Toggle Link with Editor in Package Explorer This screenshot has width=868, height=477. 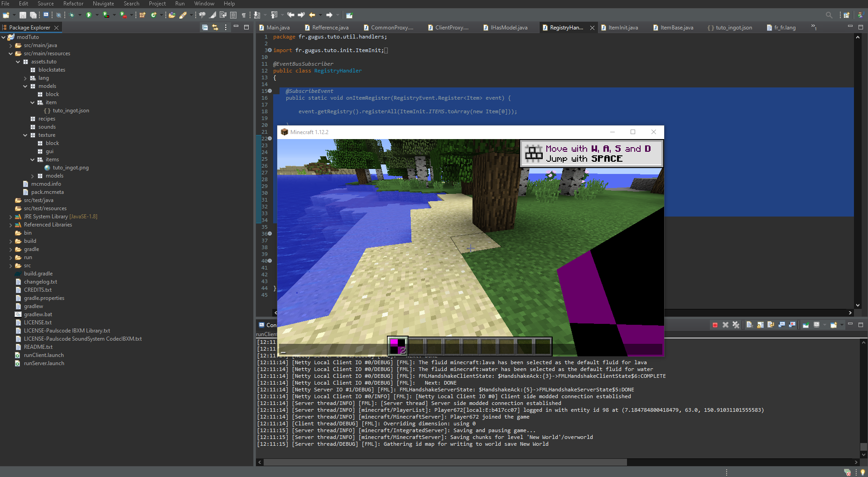coord(215,28)
